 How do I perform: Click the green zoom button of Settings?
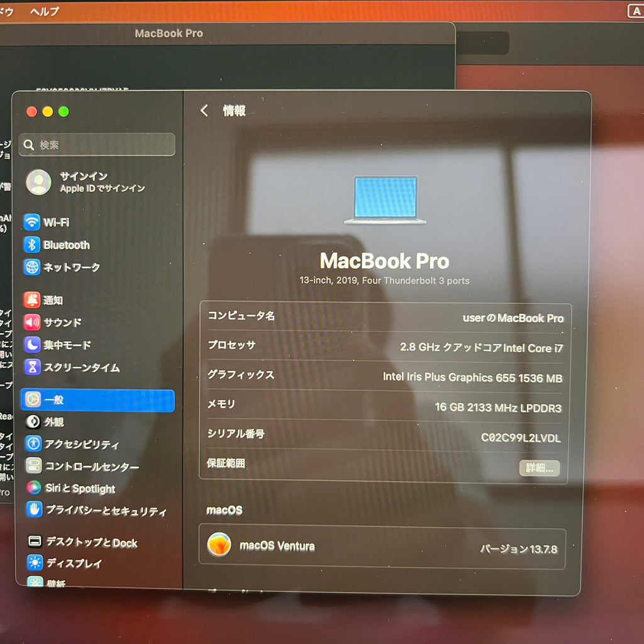coord(64,112)
